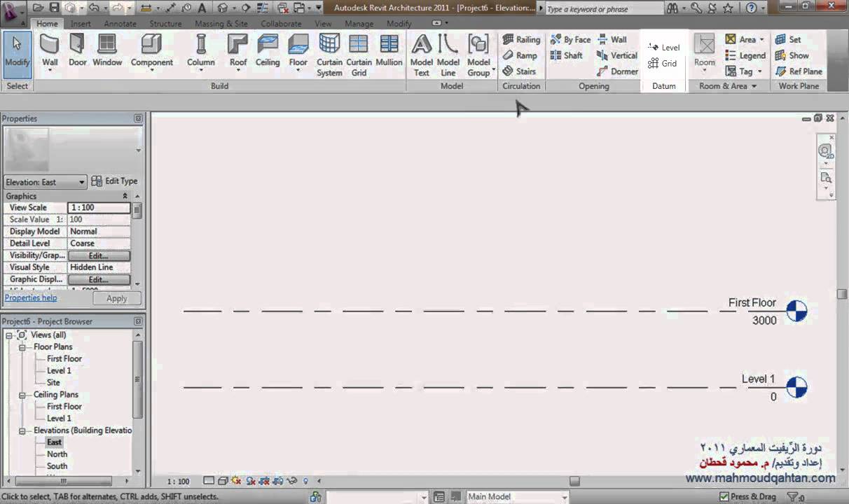The image size is (849, 504).
Task: Select the Shaft opening tool
Action: point(567,55)
